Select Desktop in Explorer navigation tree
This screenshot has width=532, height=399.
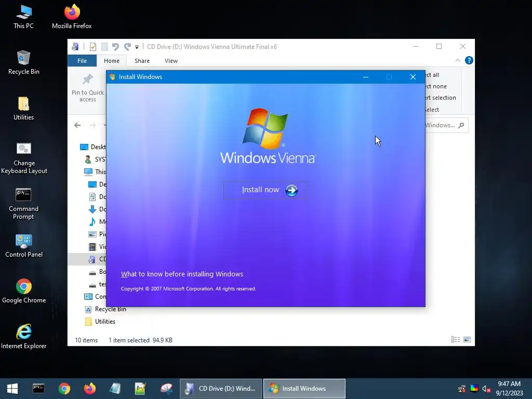(x=93, y=147)
